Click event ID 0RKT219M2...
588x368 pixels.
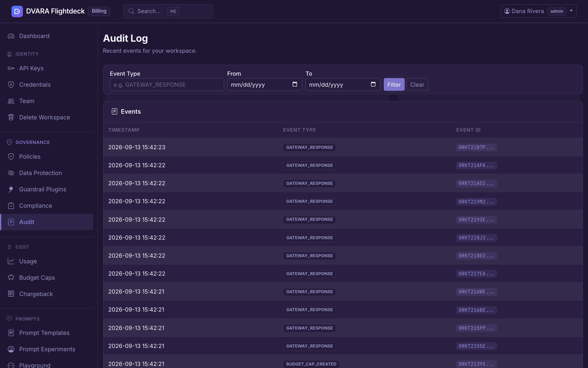pos(476,202)
